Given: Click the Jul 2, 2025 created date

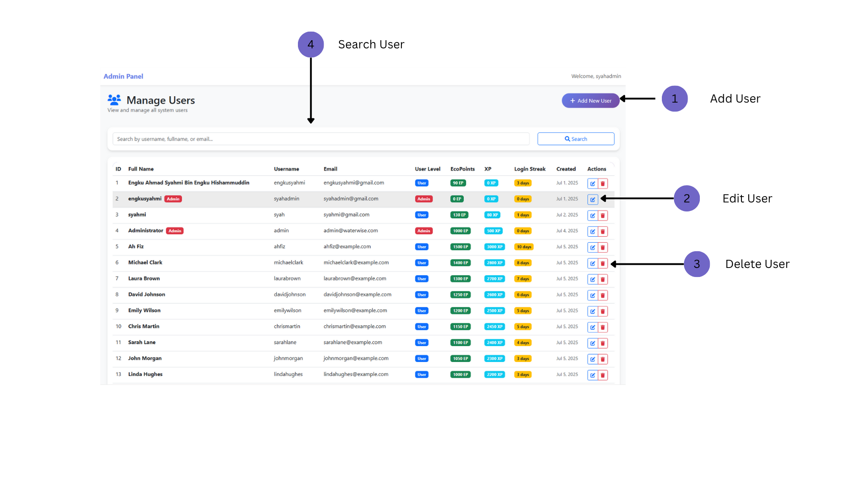Looking at the screenshot, I should [567, 215].
